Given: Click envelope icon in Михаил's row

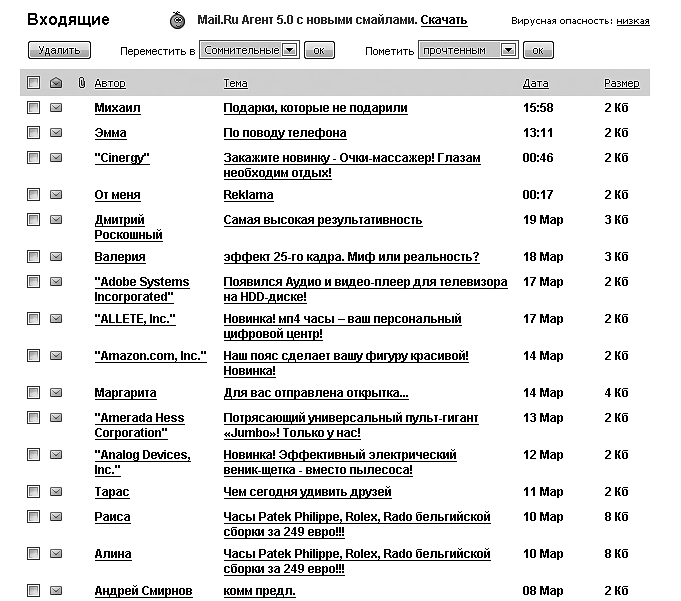Looking at the screenshot, I should (x=56, y=107).
